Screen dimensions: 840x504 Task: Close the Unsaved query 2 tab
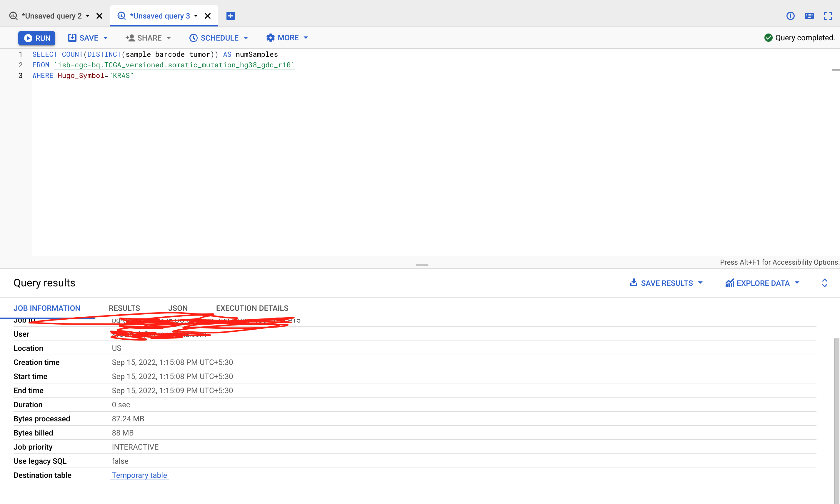[99, 16]
